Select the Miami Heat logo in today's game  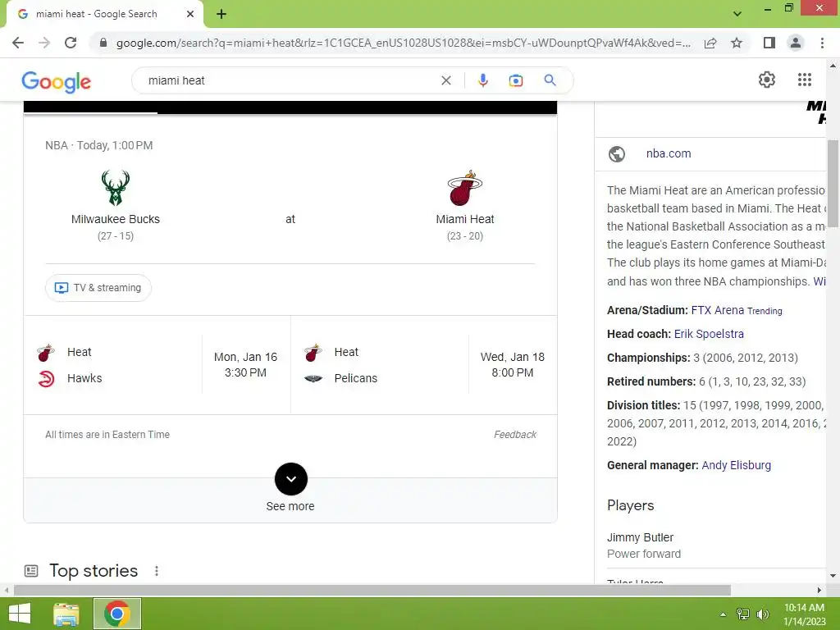point(464,188)
